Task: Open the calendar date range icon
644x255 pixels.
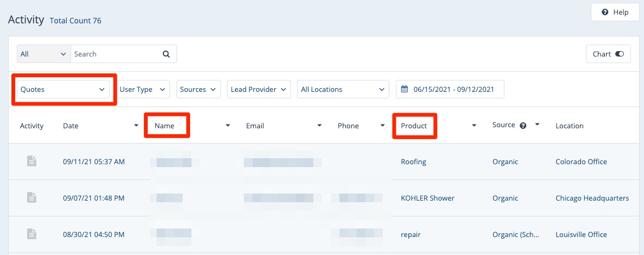Action: (405, 90)
